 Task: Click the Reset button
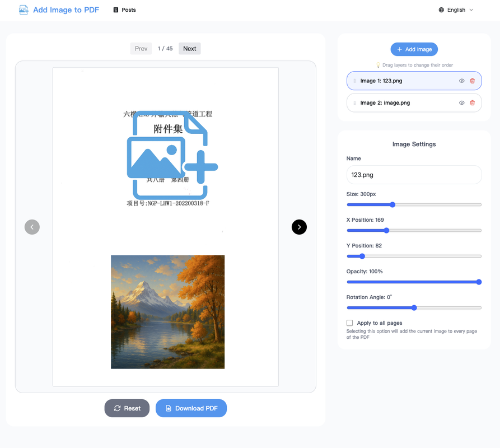(127, 408)
